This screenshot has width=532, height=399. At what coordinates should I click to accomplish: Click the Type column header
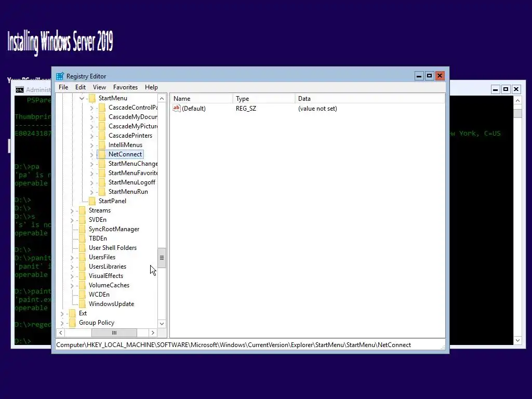264,99
